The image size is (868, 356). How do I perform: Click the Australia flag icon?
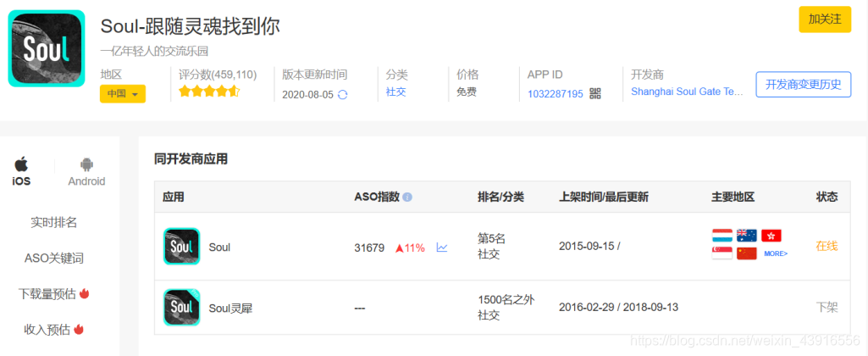coord(747,235)
